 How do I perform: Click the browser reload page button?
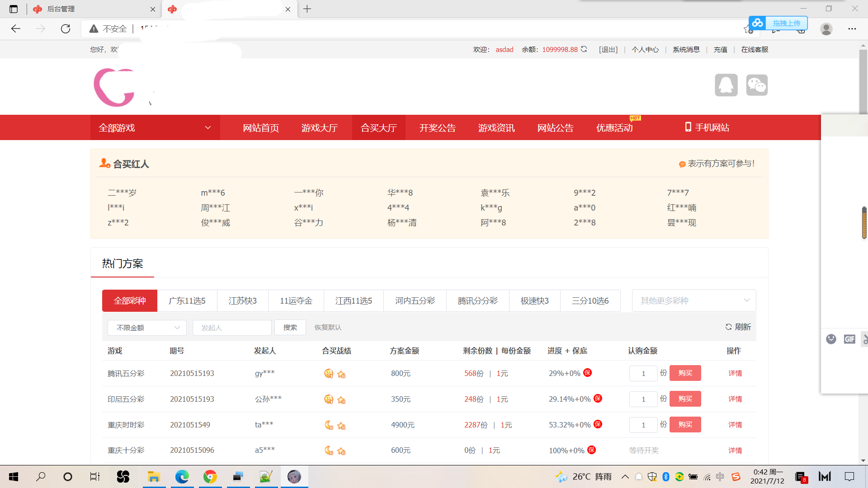click(66, 29)
